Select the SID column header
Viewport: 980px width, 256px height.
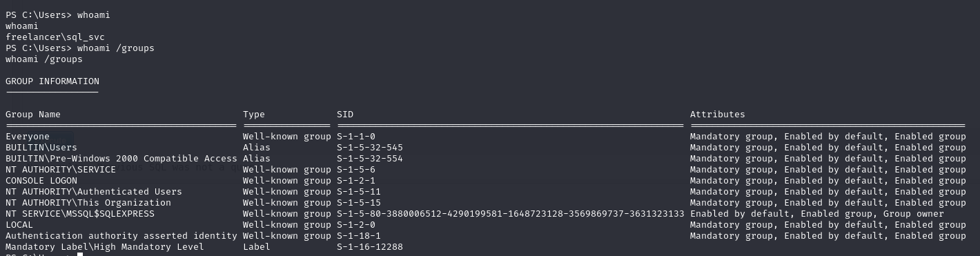345,115
